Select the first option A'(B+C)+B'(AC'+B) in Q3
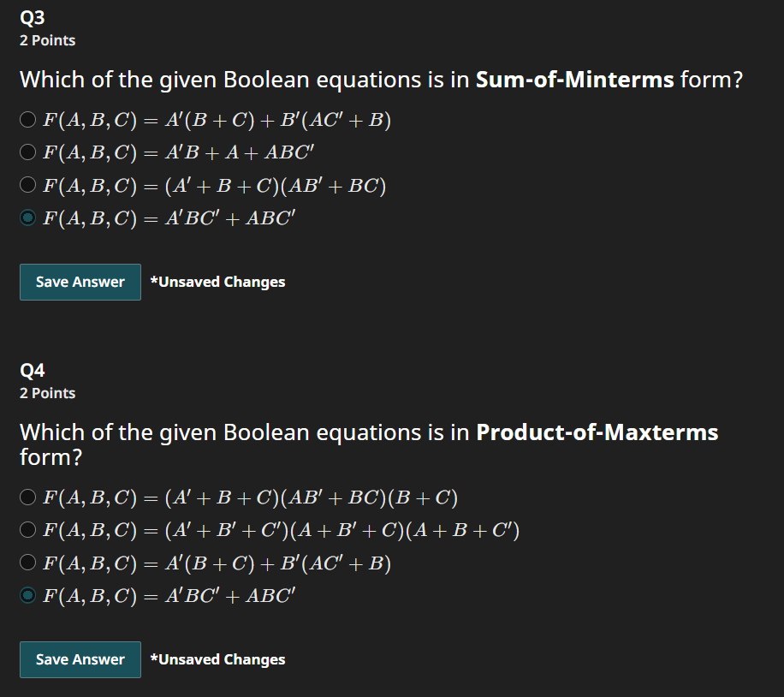This screenshot has height=697, width=784. pyautogui.click(x=27, y=120)
